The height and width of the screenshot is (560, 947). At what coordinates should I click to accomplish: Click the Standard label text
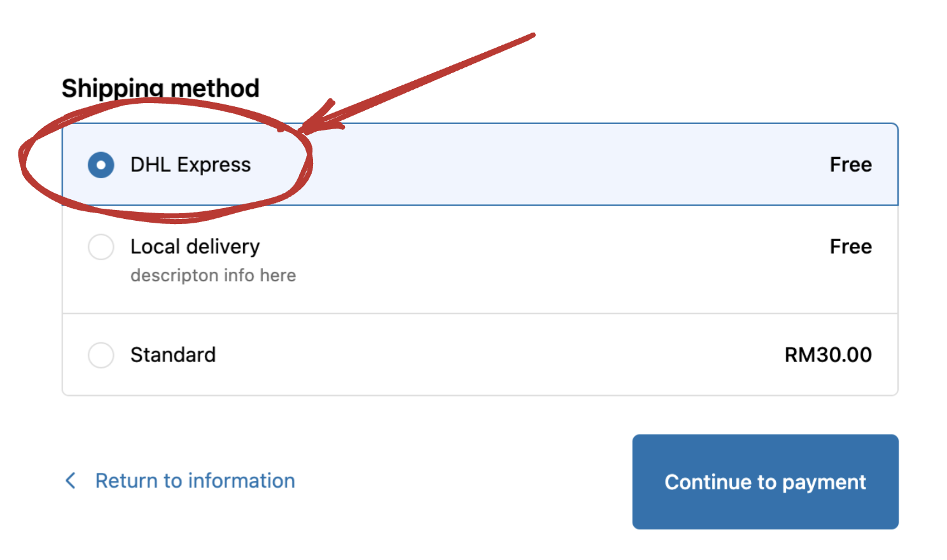coord(173,355)
